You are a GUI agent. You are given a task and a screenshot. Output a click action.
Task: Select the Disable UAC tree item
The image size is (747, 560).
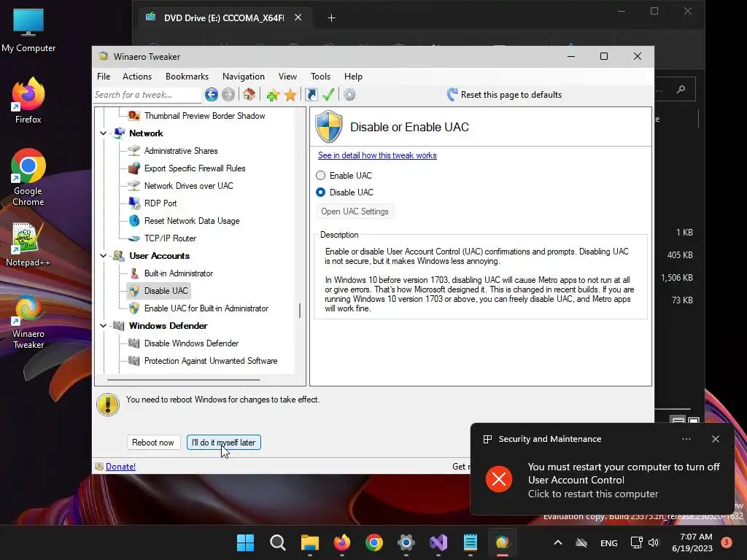166,291
